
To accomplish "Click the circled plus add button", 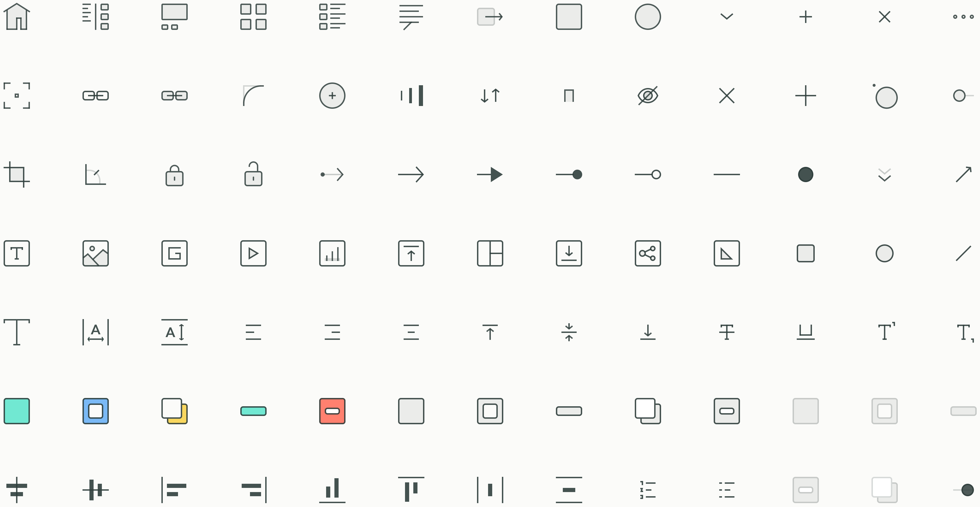I will click(x=332, y=95).
